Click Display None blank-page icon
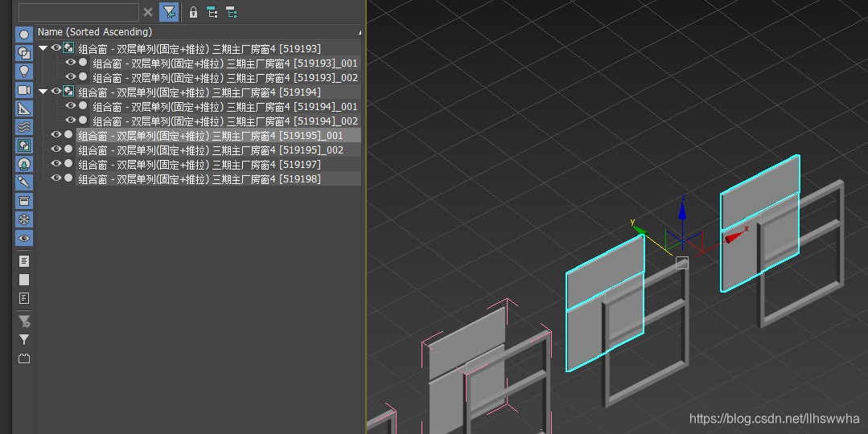Screen dimensions: 868x434 [24, 279]
